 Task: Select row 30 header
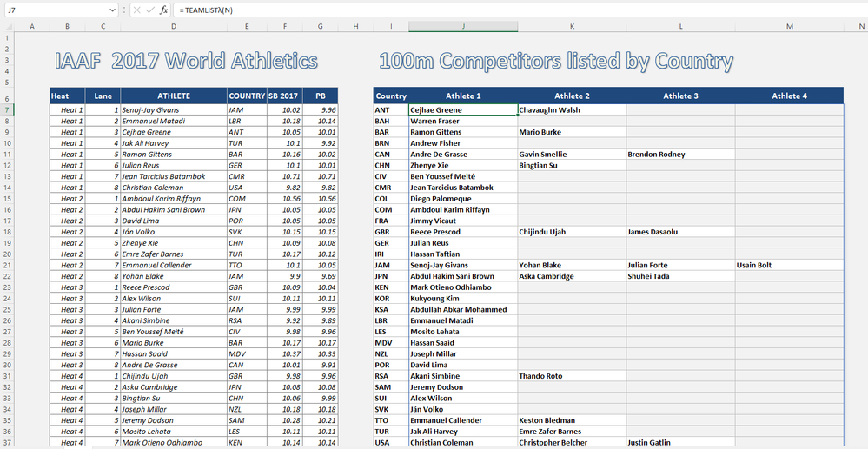[7, 365]
